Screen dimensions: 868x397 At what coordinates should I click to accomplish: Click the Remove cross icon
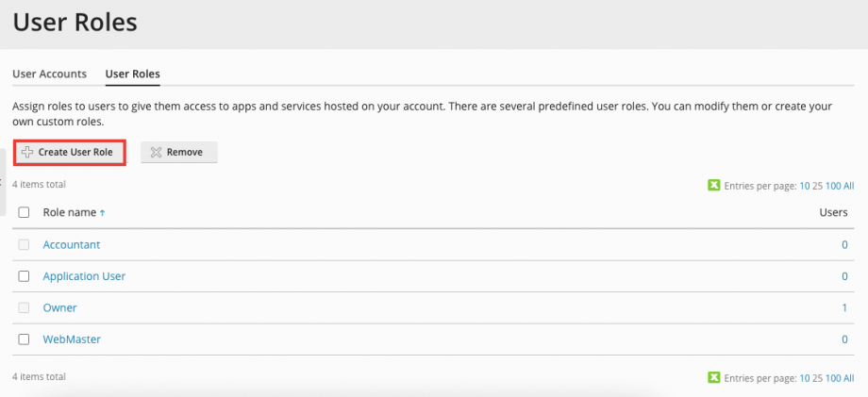156,152
